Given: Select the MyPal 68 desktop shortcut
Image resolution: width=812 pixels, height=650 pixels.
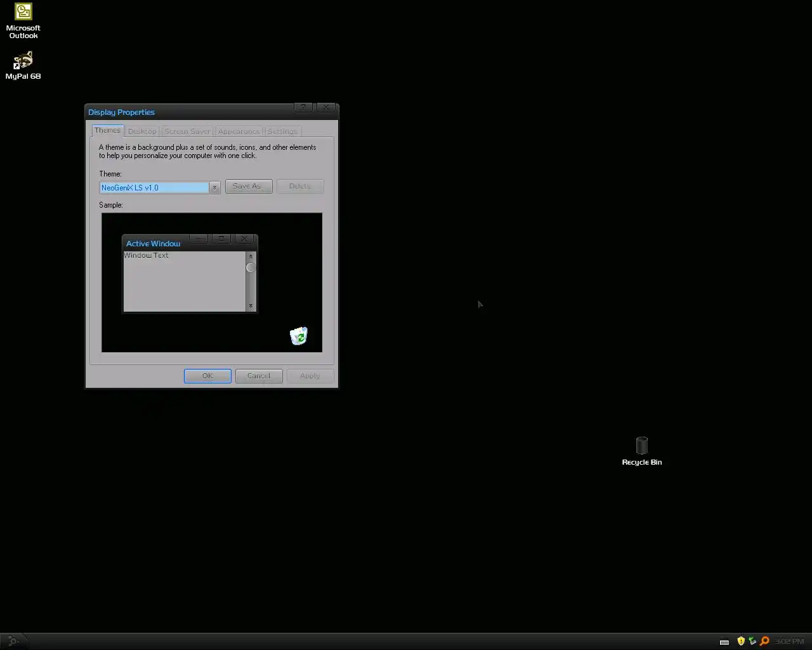Looking at the screenshot, I should pos(23,65).
